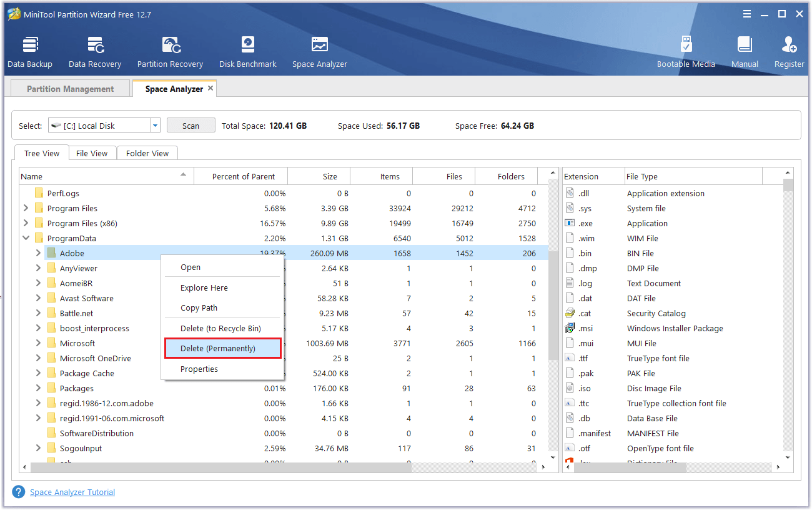This screenshot has height=510, width=812.
Task: Sort by Percent of Parent column
Action: [x=241, y=176]
